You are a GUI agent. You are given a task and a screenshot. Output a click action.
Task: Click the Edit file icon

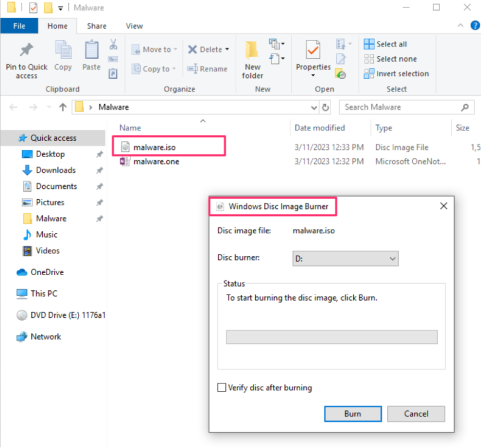pos(341,59)
